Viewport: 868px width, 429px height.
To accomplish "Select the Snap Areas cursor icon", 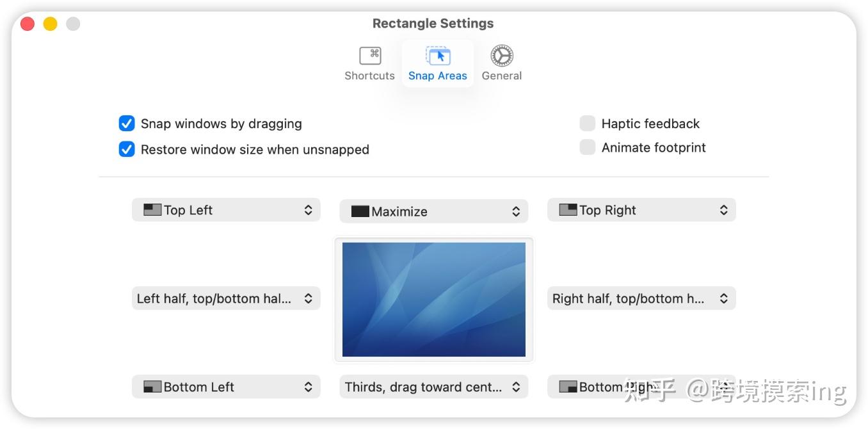I will (438, 56).
